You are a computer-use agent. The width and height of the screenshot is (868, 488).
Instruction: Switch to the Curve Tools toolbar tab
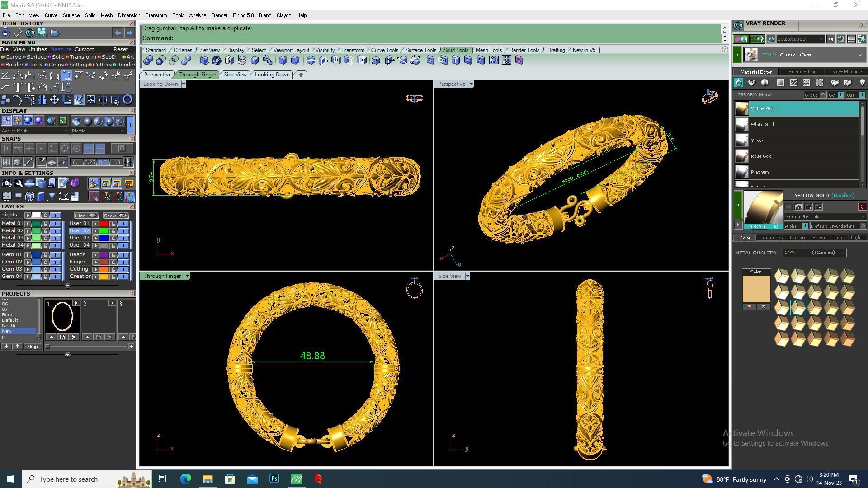click(385, 50)
